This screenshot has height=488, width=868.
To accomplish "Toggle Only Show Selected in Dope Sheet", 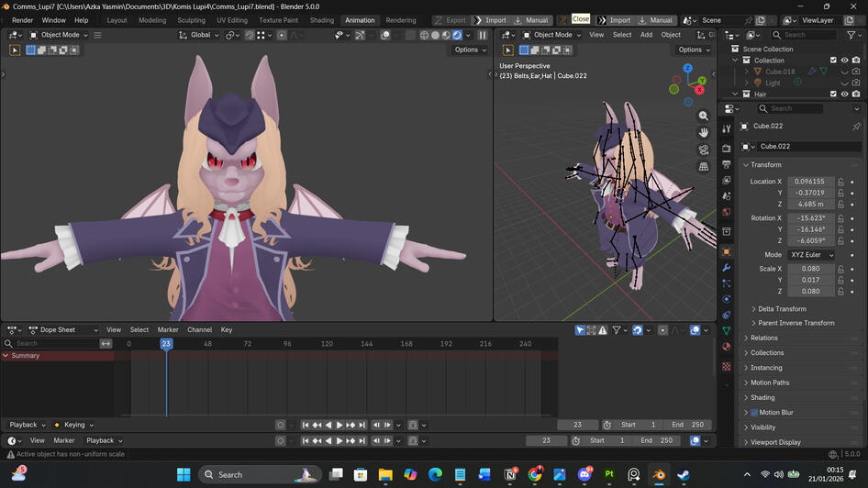I will 580,330.
